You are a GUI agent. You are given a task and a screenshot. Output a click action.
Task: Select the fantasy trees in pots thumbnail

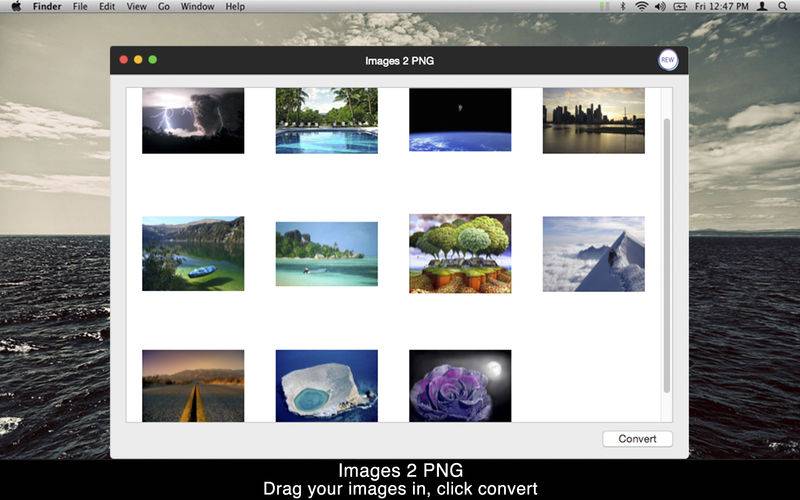point(460,254)
